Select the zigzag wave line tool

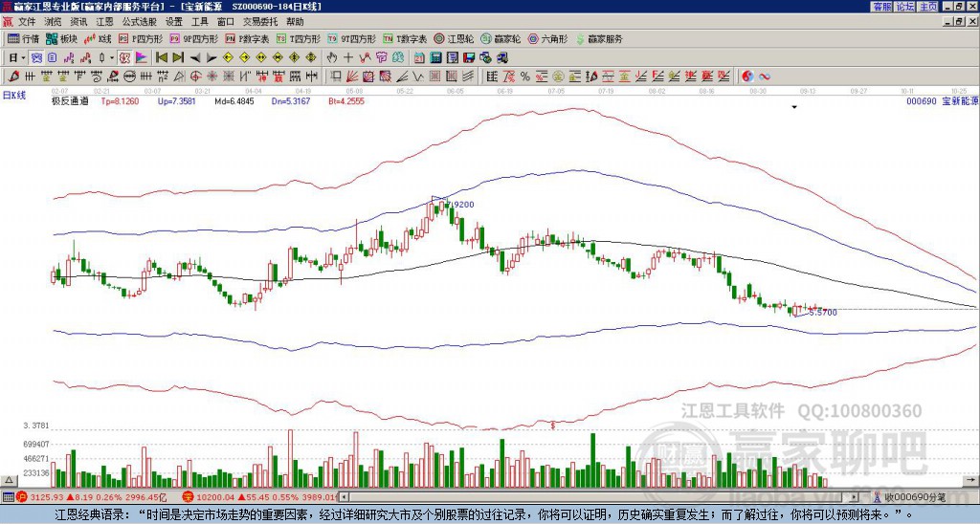click(416, 76)
